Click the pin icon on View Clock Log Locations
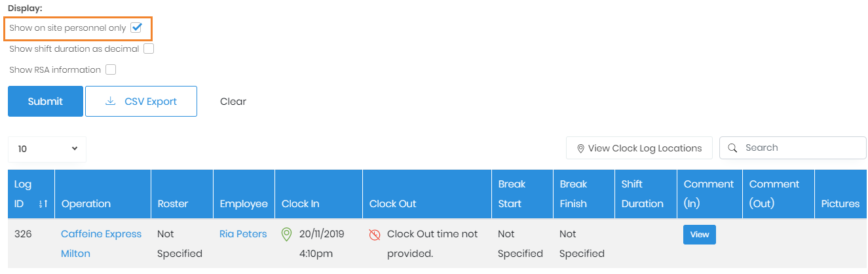This screenshot has width=868, height=274. (x=580, y=149)
